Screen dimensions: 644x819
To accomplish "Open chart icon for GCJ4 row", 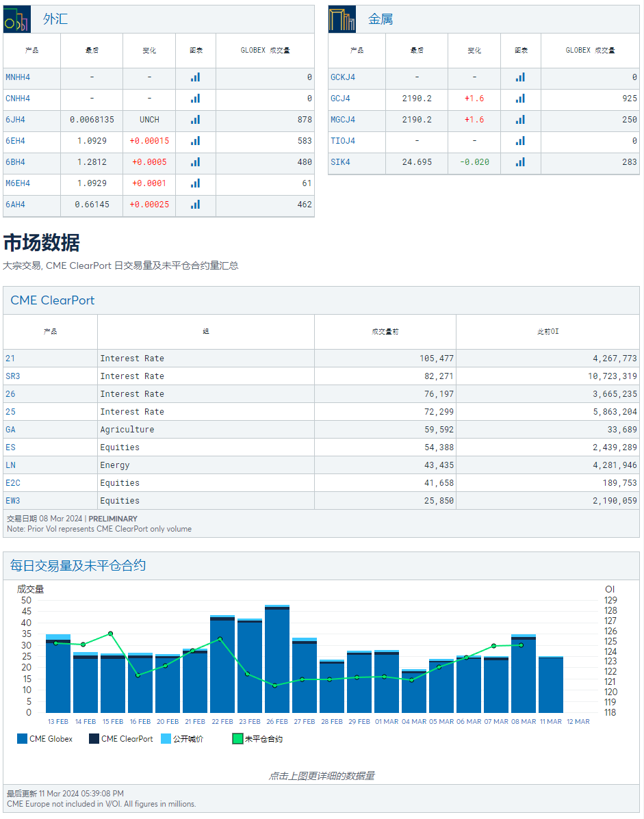I will click(x=520, y=99).
